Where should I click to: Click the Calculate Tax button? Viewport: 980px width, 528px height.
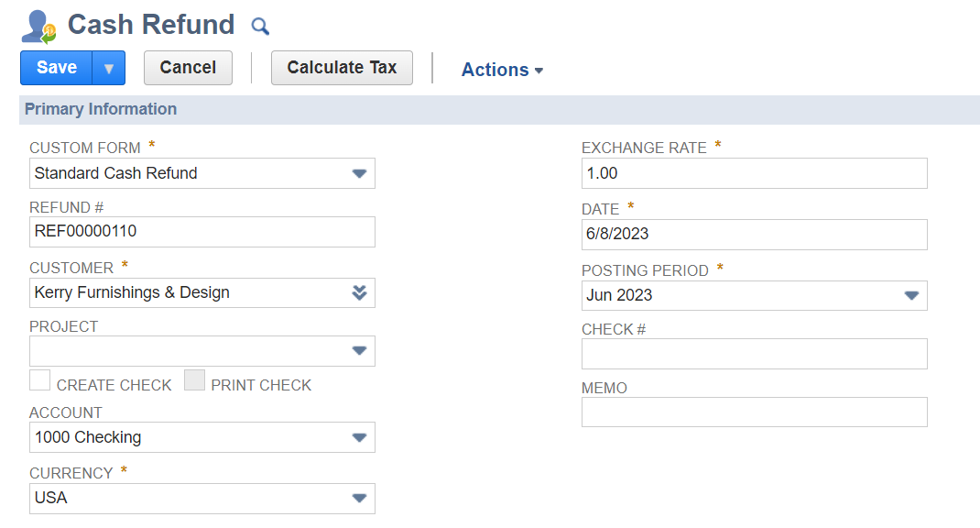[342, 68]
